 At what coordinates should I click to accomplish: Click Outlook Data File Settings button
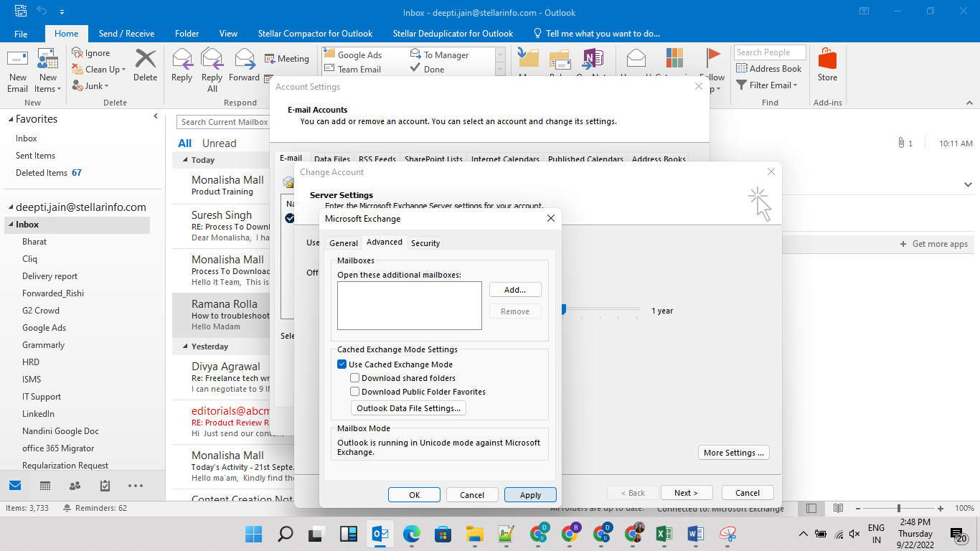409,408
